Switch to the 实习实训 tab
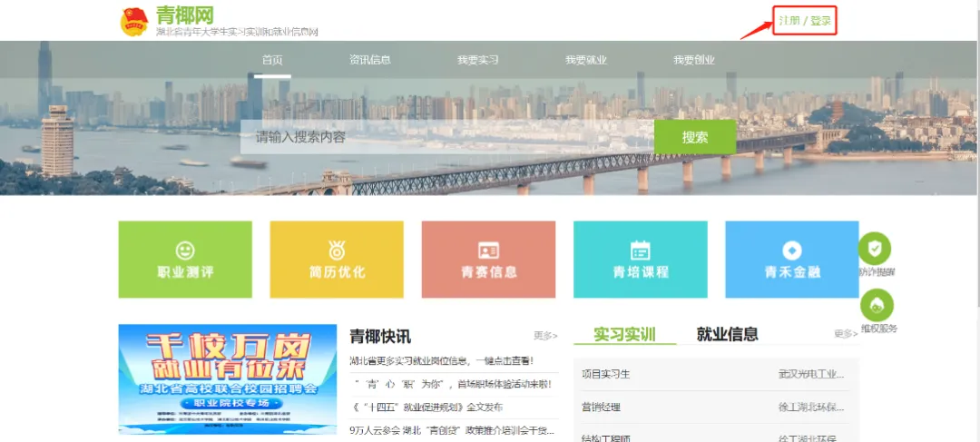980x442 pixels. point(625,334)
